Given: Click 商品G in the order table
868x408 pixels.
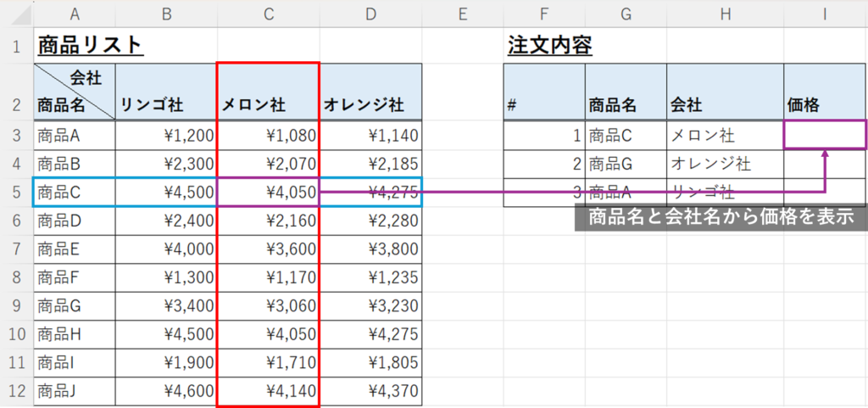Looking at the screenshot, I should point(626,164).
